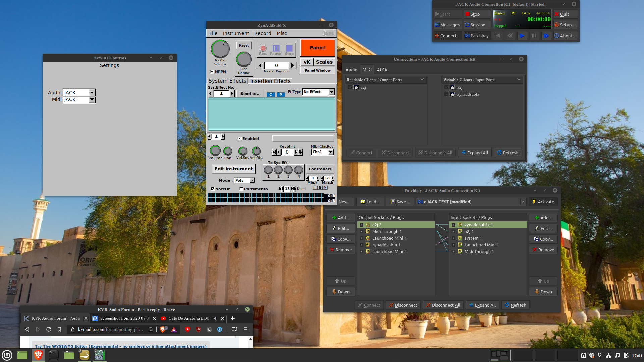Viewport: 644px width, 362px height.
Task: Click the Fine Detune knob
Action: [244, 59]
